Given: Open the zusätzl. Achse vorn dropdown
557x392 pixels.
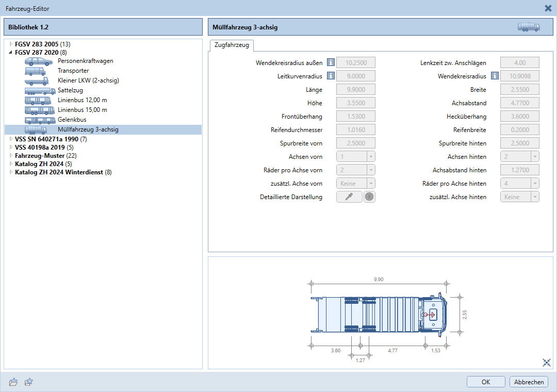Looking at the screenshot, I should click(x=371, y=183).
